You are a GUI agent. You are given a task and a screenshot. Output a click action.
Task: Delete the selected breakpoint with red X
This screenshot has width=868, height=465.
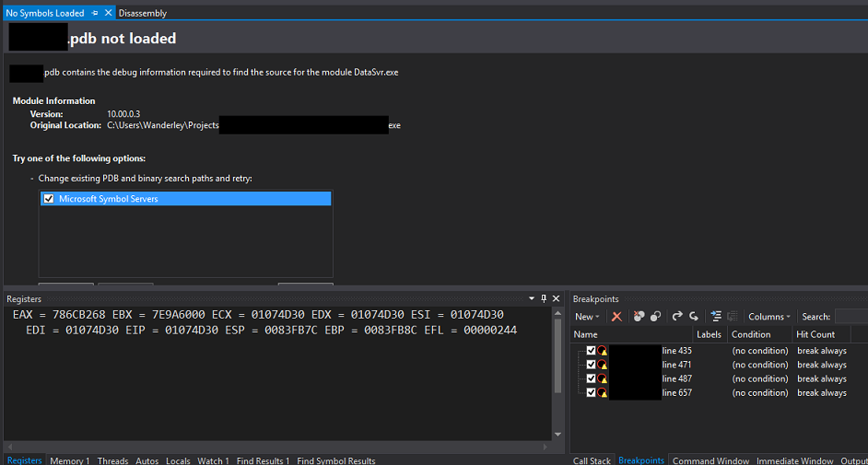pyautogui.click(x=616, y=317)
